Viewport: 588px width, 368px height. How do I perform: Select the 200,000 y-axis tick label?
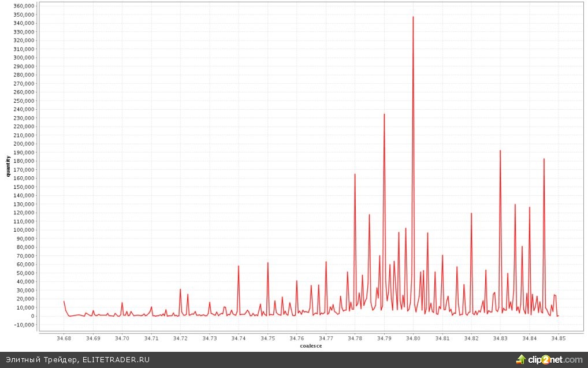[24, 144]
